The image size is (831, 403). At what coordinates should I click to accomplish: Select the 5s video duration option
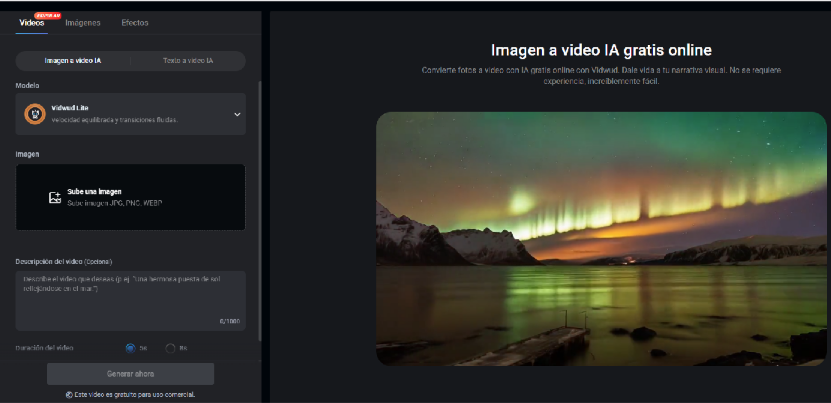tap(130, 348)
